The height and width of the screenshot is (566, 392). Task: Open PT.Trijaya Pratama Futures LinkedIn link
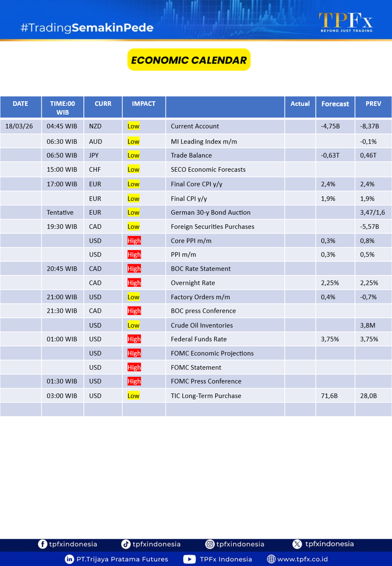tap(122, 559)
